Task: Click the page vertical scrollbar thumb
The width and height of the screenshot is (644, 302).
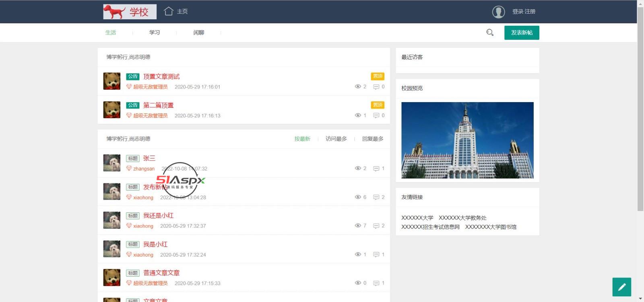Action: click(640, 109)
